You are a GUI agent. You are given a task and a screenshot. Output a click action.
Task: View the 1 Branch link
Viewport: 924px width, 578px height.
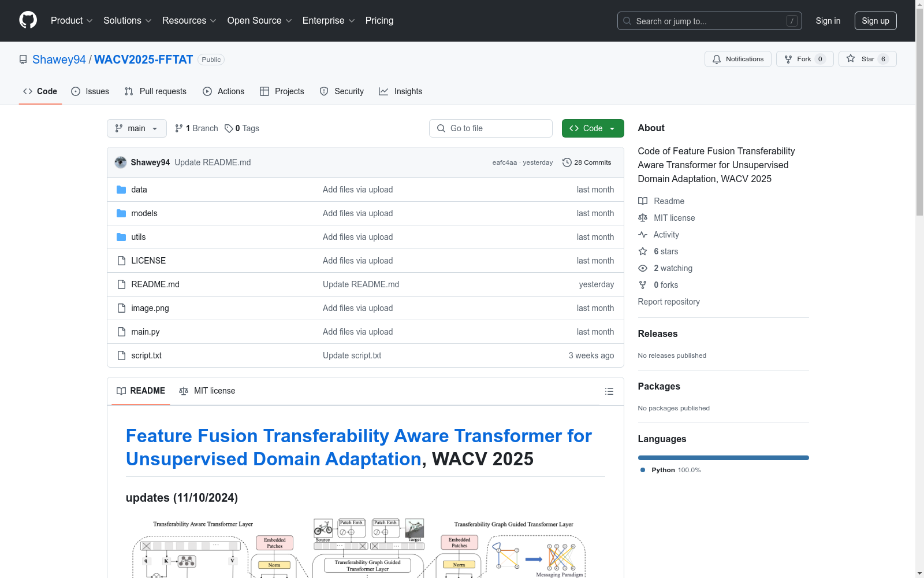click(x=196, y=128)
